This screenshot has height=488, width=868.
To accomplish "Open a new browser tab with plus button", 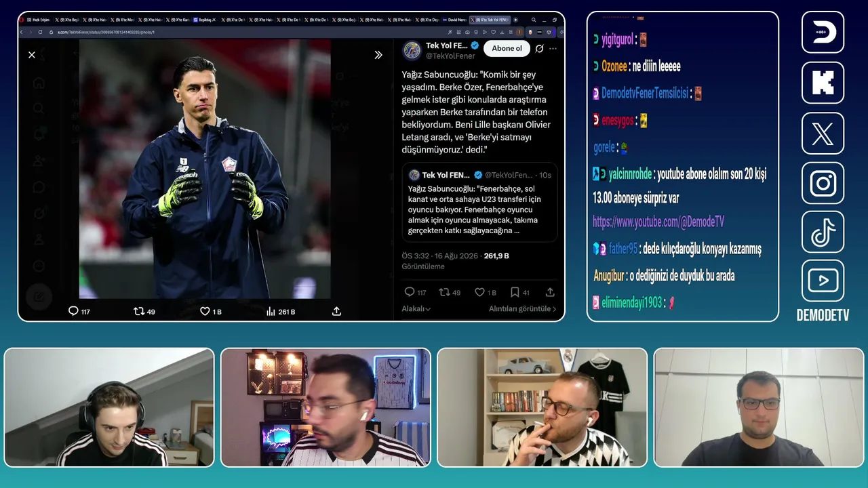I will tap(516, 20).
